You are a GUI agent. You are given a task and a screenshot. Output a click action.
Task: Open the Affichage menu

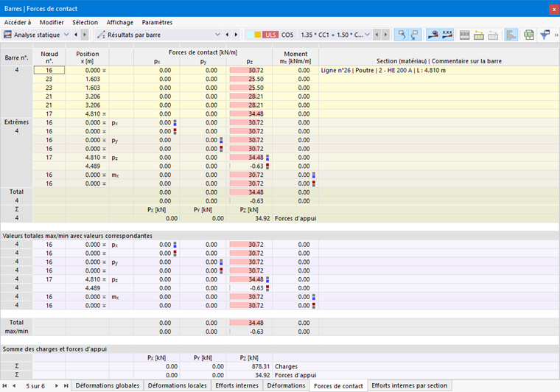coord(119,22)
